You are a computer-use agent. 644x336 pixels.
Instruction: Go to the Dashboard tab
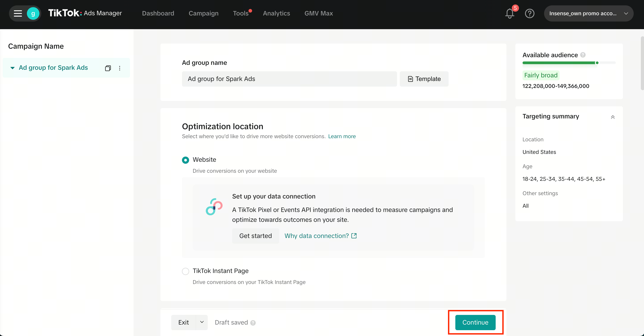pos(158,13)
